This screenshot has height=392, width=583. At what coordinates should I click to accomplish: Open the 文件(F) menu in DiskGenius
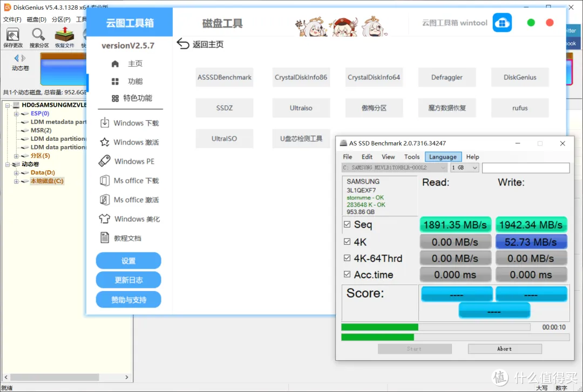(x=12, y=19)
